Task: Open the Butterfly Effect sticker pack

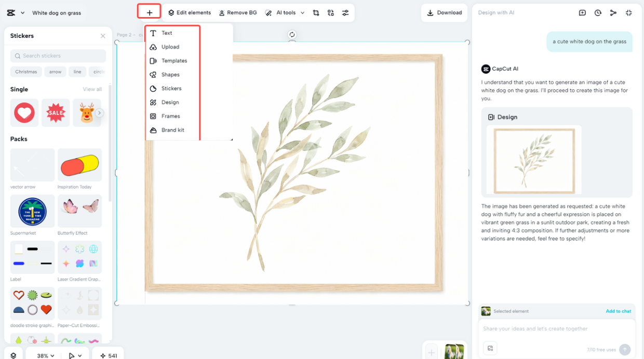Action: pyautogui.click(x=79, y=211)
